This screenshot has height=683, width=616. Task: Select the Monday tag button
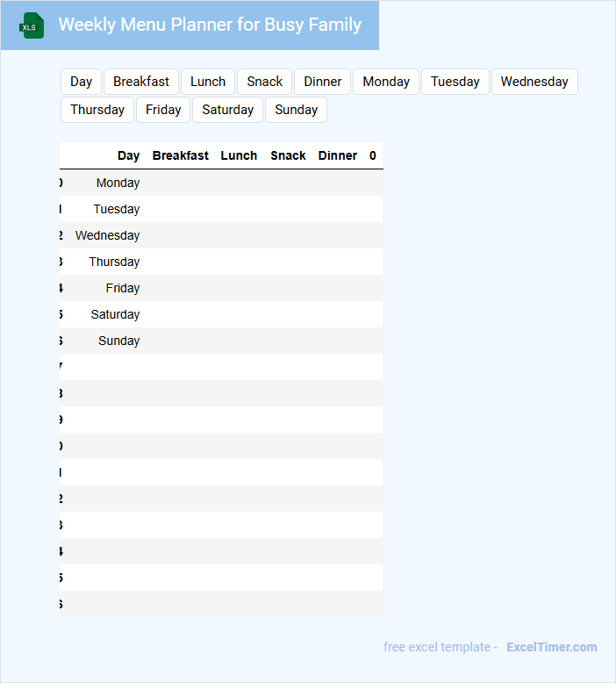pos(386,82)
